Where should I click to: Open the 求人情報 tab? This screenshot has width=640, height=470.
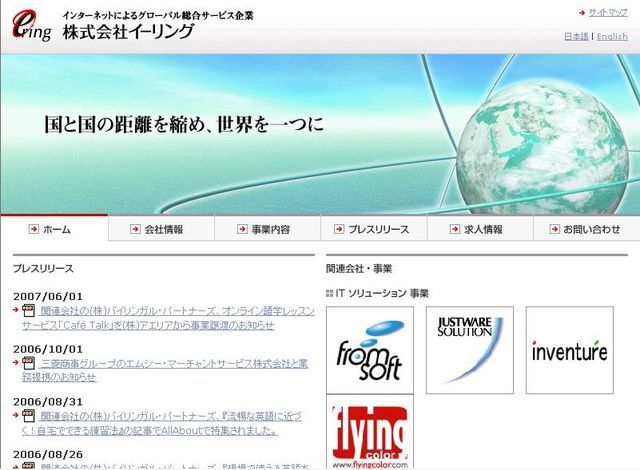pos(480,229)
